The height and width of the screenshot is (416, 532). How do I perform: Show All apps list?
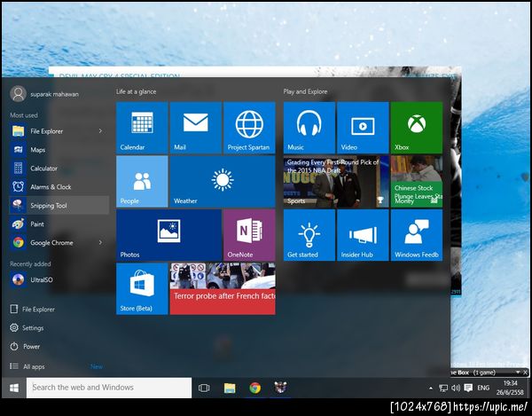27,366
